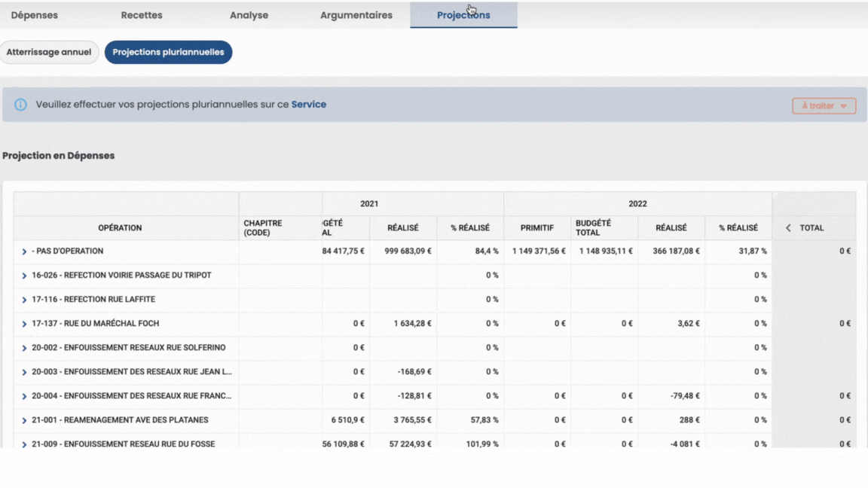This screenshot has width=868, height=488.
Task: Open the À traiter status dropdown
Action: click(x=824, y=105)
